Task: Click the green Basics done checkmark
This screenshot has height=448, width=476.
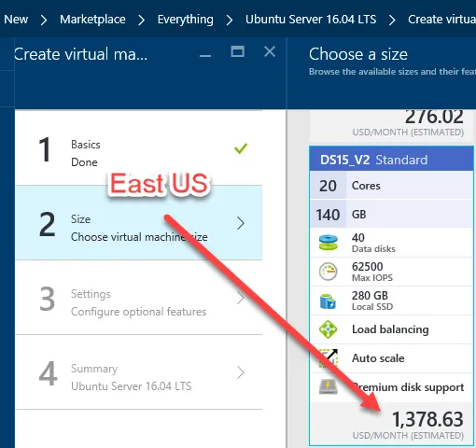Action: pos(241,148)
